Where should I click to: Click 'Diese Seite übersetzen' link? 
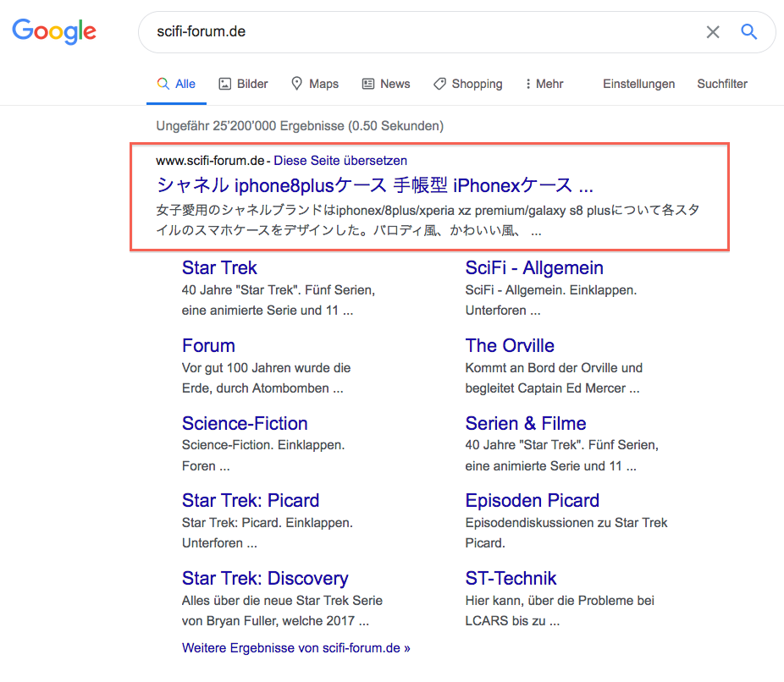click(340, 160)
